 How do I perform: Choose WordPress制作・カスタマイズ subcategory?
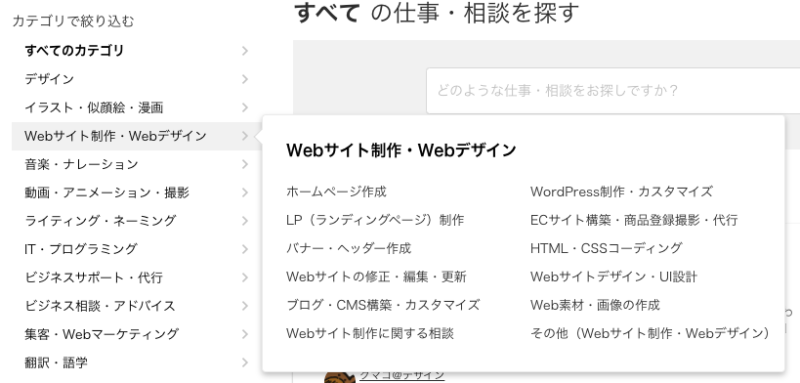(x=621, y=192)
